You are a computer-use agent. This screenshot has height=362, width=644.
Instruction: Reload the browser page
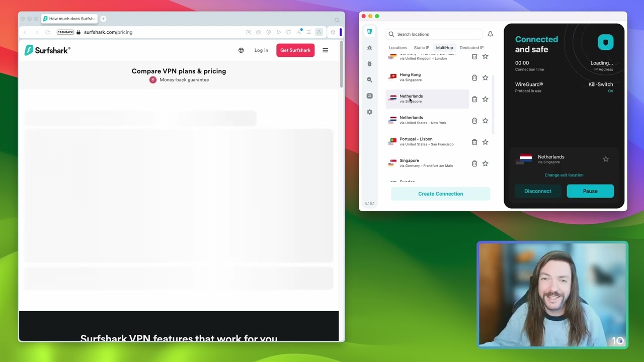(x=47, y=32)
